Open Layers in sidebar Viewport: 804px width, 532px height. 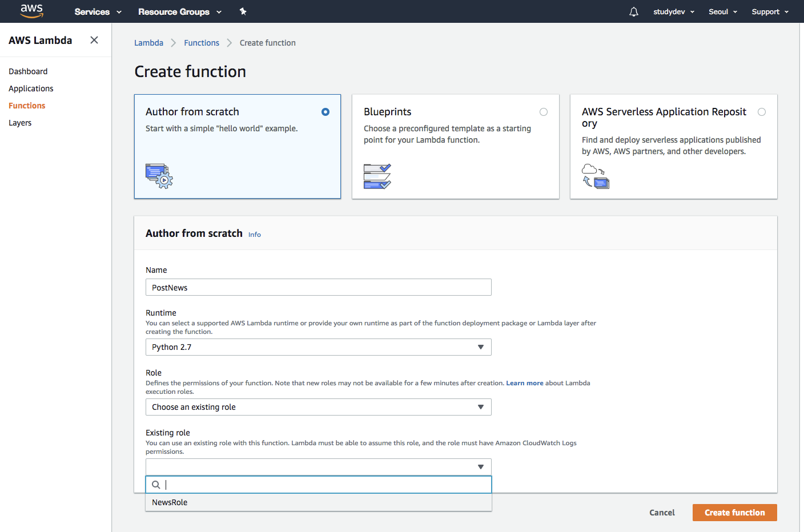point(20,123)
